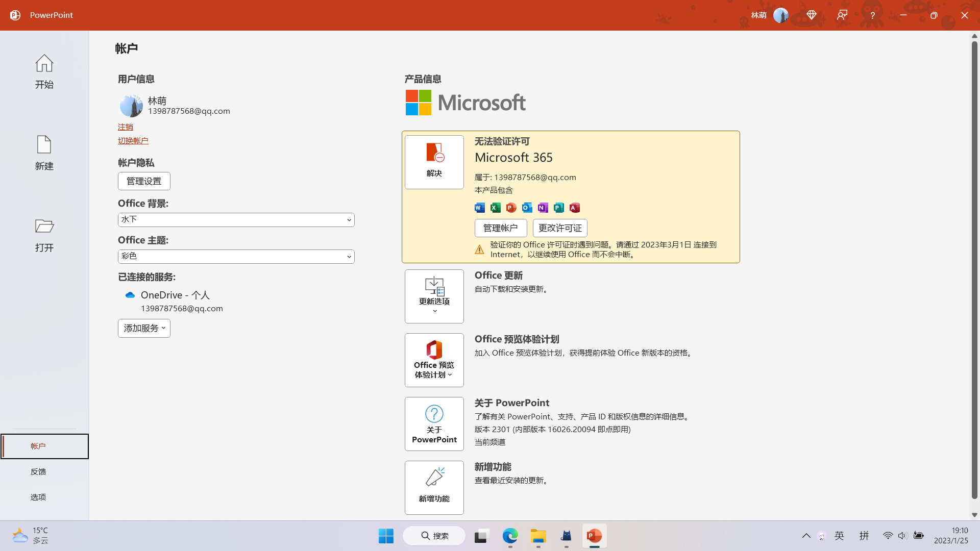Click the 管理帐户 button

coord(501,228)
